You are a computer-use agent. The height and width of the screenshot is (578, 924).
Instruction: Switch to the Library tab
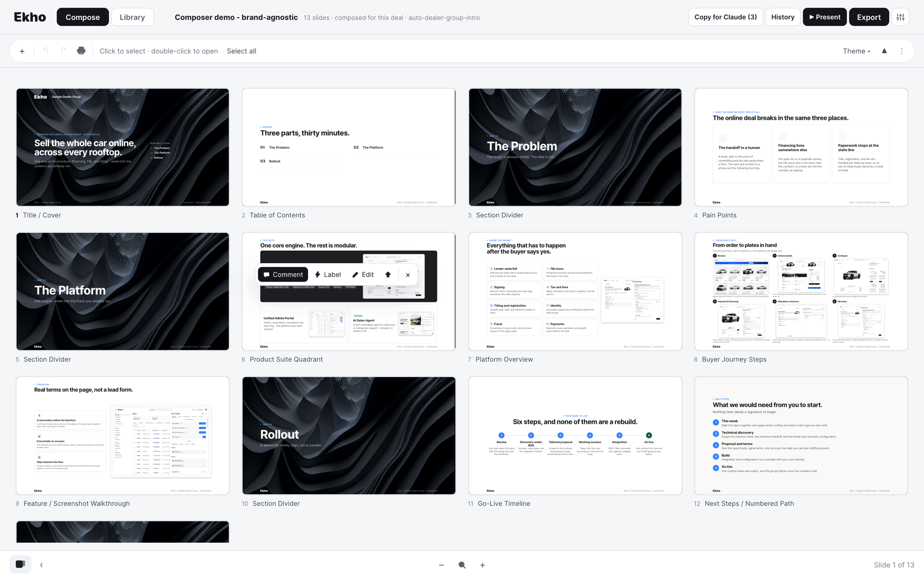[132, 17]
